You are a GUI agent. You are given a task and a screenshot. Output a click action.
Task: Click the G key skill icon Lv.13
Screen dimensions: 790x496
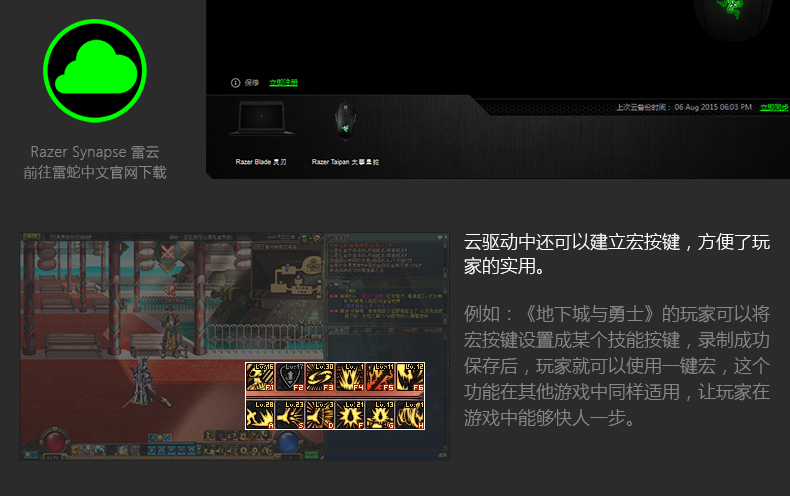tap(380, 414)
